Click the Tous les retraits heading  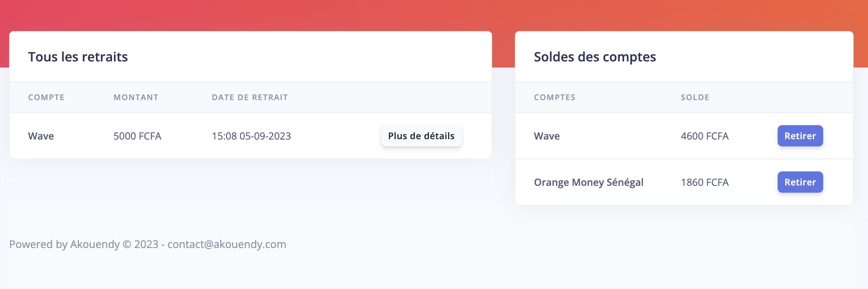pos(78,57)
